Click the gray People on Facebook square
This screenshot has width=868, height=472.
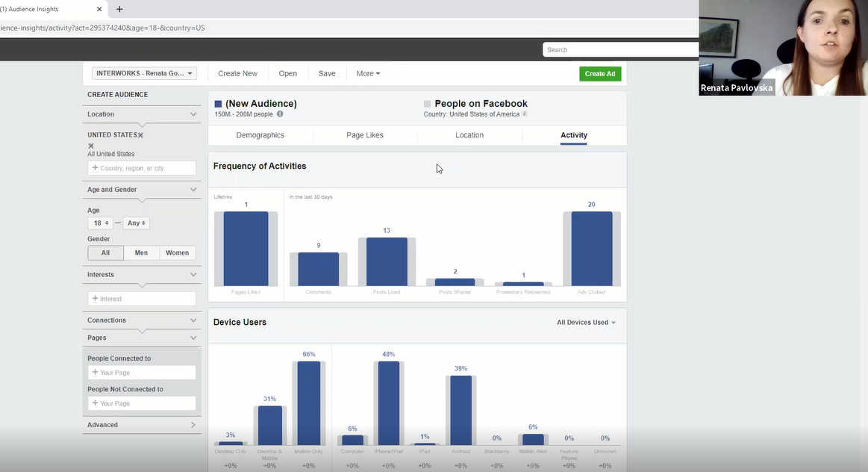[x=428, y=104]
